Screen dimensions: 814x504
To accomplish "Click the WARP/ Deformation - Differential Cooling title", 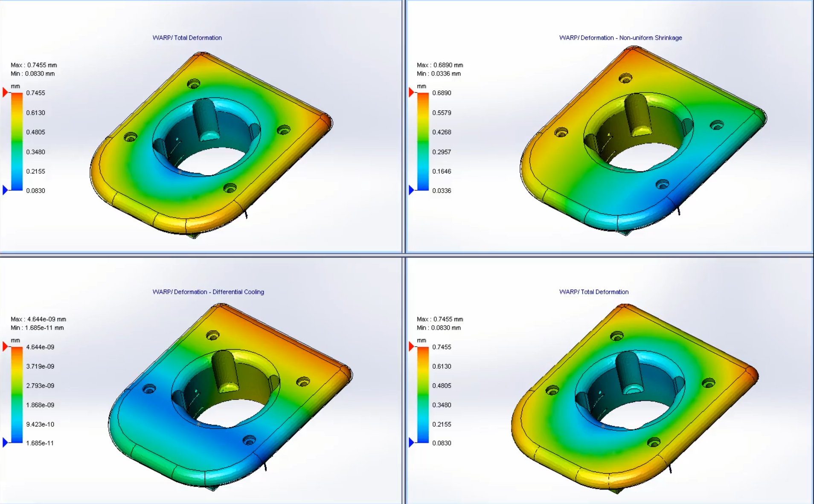I will tap(209, 292).
